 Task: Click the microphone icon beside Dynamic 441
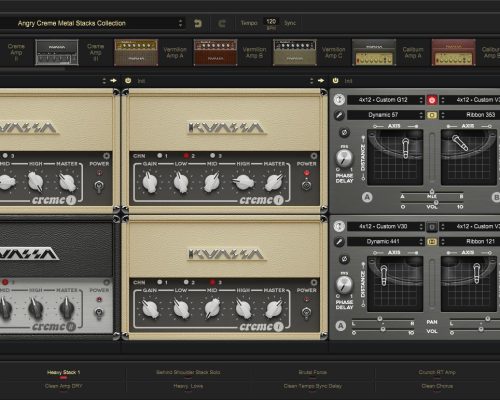click(339, 242)
